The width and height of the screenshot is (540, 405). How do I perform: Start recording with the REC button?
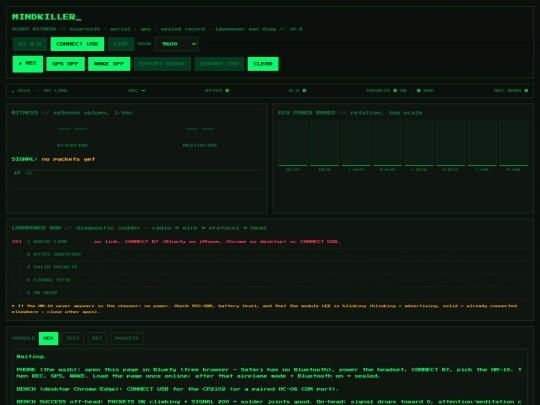pos(28,64)
